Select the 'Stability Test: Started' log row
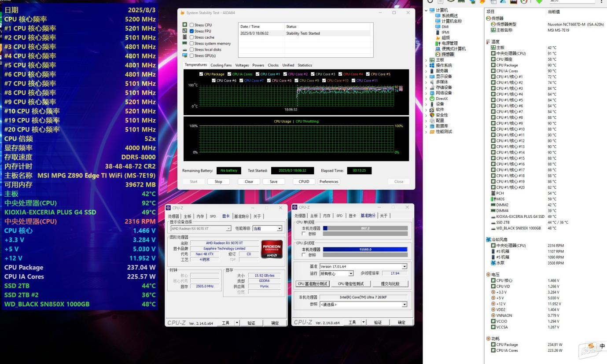Screen dimensions: 607x364 tap(305, 33)
